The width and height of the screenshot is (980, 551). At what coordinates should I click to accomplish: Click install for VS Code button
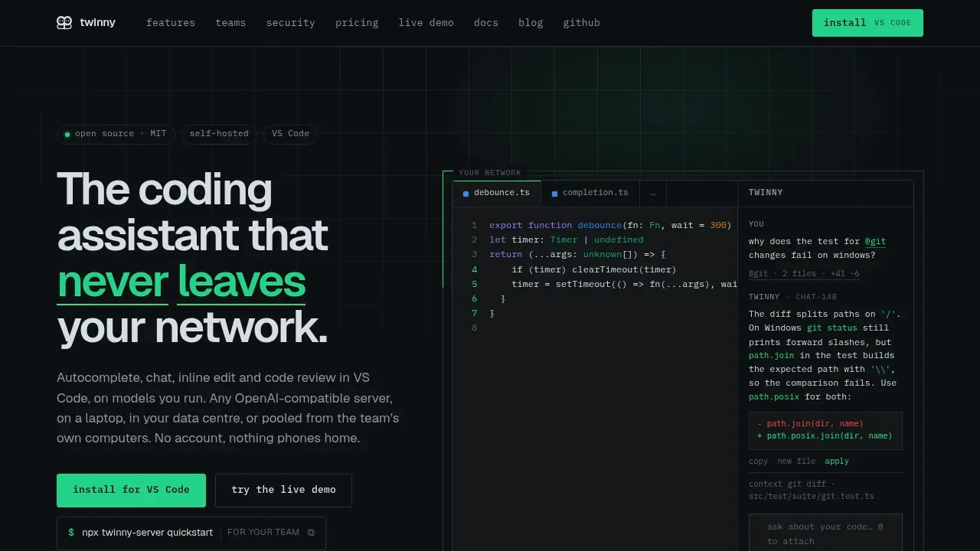point(131,491)
